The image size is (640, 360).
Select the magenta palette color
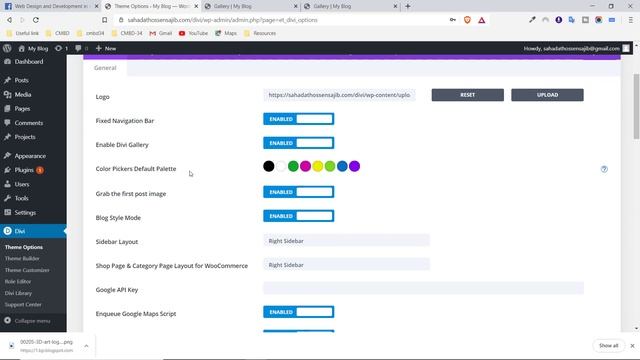(305, 166)
